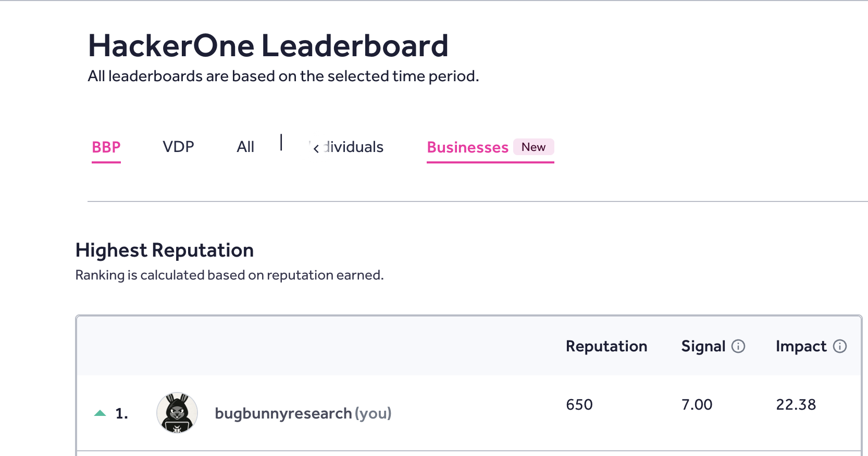Image resolution: width=868 pixels, height=456 pixels.
Task: Click the Impact column header
Action: coord(801,346)
